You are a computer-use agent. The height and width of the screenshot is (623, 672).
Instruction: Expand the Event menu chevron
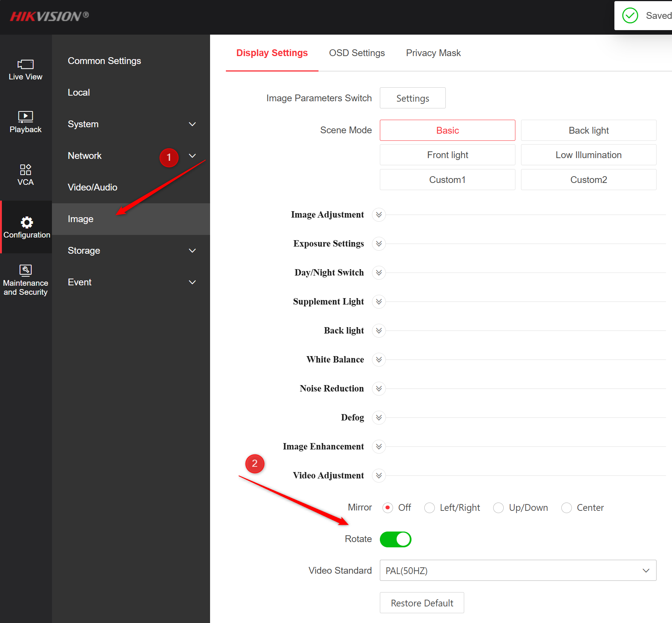coord(192,282)
